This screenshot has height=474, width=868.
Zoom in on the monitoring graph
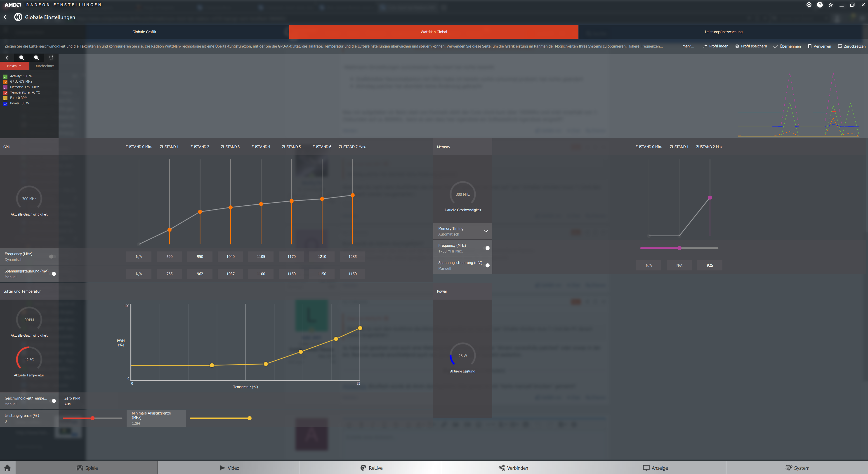click(x=21, y=58)
